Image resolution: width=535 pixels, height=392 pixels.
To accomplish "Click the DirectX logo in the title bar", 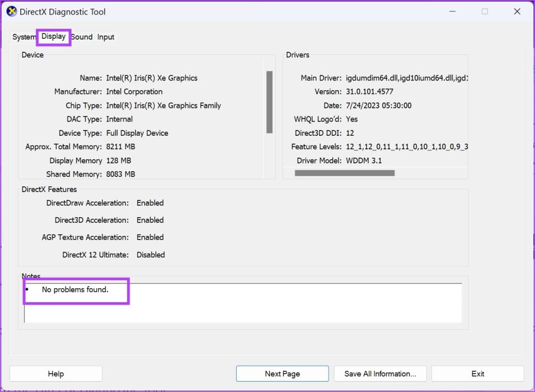I will point(11,11).
